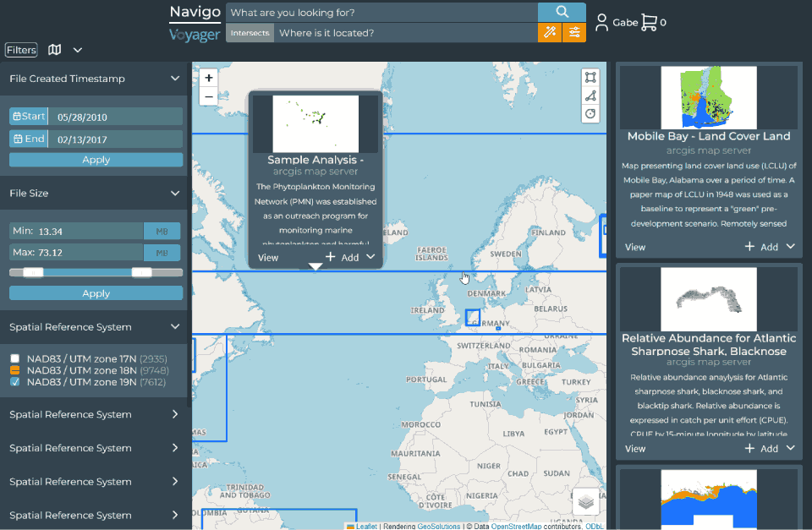The width and height of the screenshot is (812, 530).
Task: Select the draw circle map tool
Action: (590, 114)
